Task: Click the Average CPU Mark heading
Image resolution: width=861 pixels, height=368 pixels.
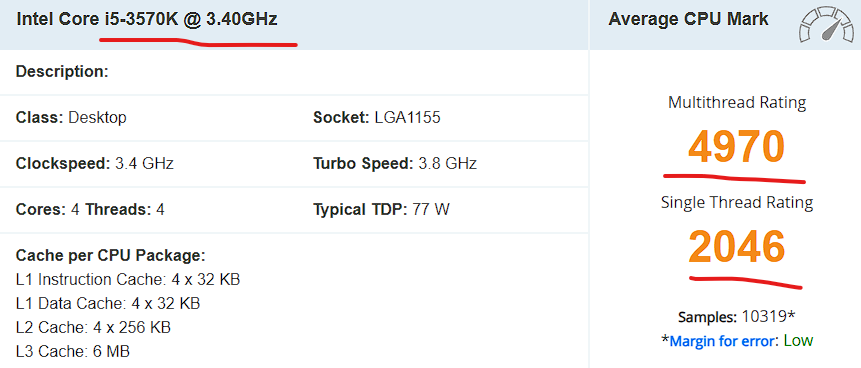Action: [x=689, y=19]
